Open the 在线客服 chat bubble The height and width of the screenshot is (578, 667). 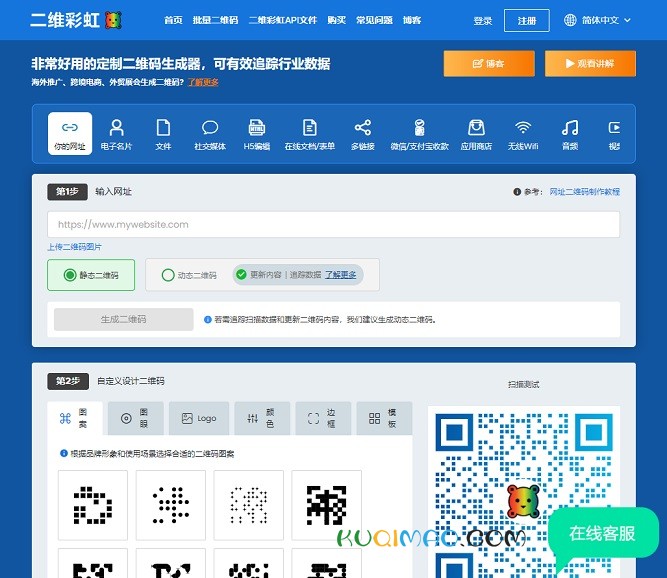[602, 533]
